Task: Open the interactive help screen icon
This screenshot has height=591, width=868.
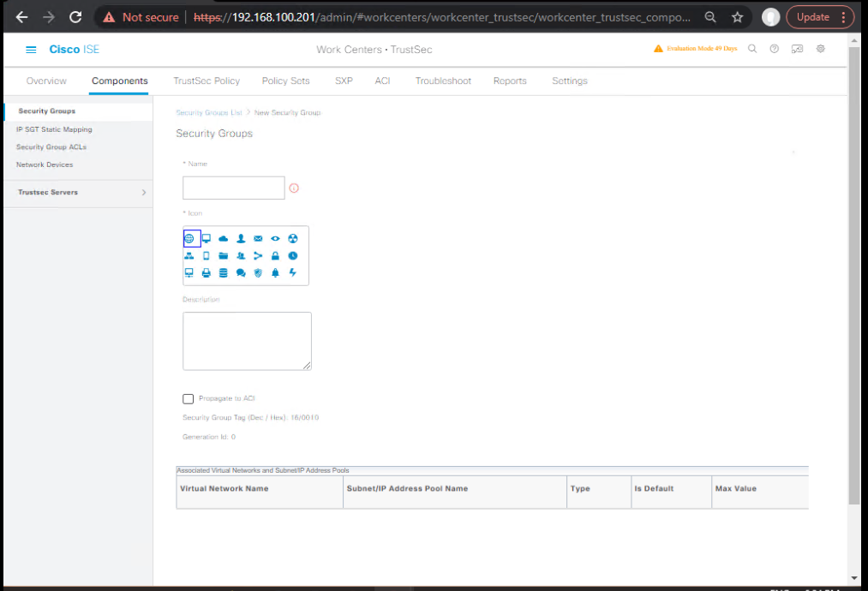Action: pyautogui.click(x=797, y=49)
